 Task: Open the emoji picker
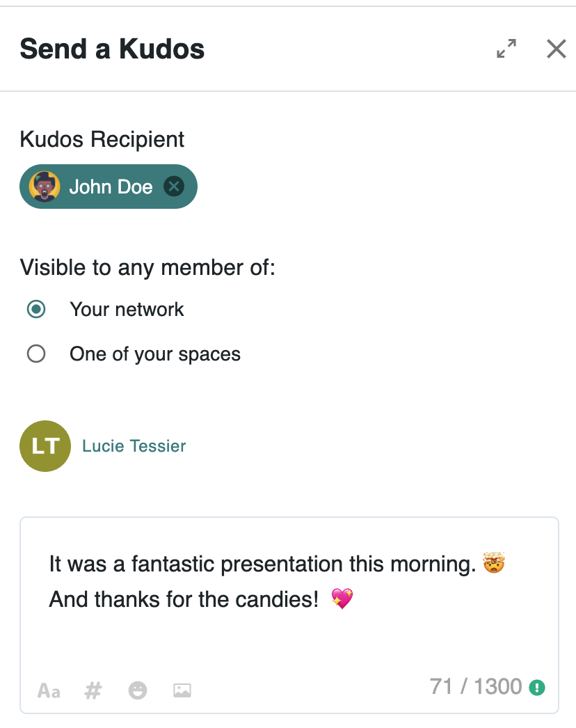138,691
